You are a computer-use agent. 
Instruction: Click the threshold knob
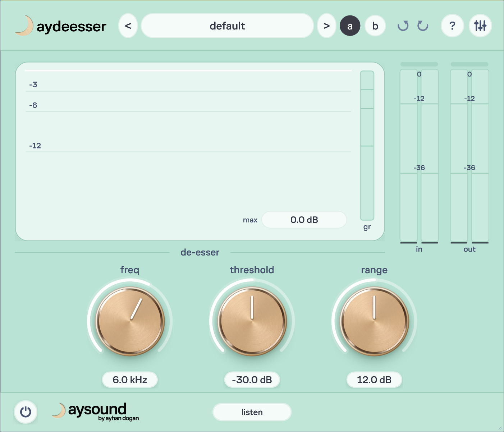(252, 321)
